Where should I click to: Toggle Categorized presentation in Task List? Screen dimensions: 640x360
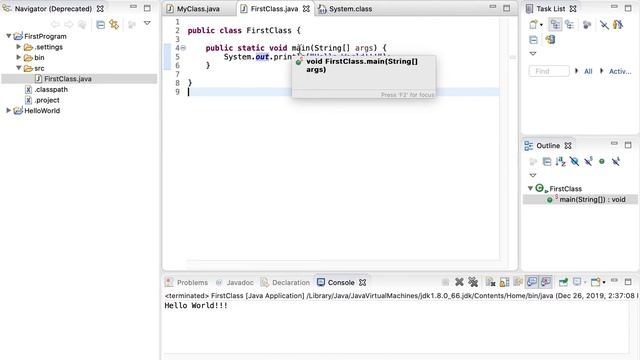click(555, 25)
